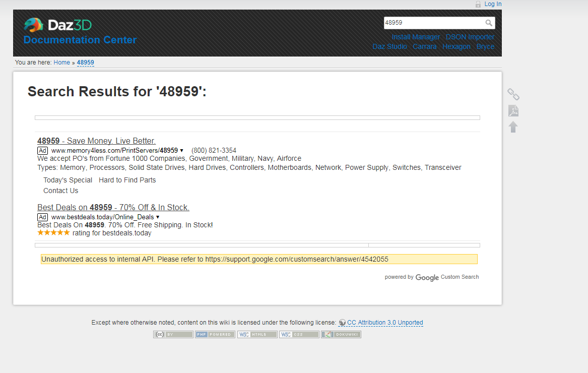Click Contact Us sitelink
This screenshot has height=373, width=588.
coord(61,191)
